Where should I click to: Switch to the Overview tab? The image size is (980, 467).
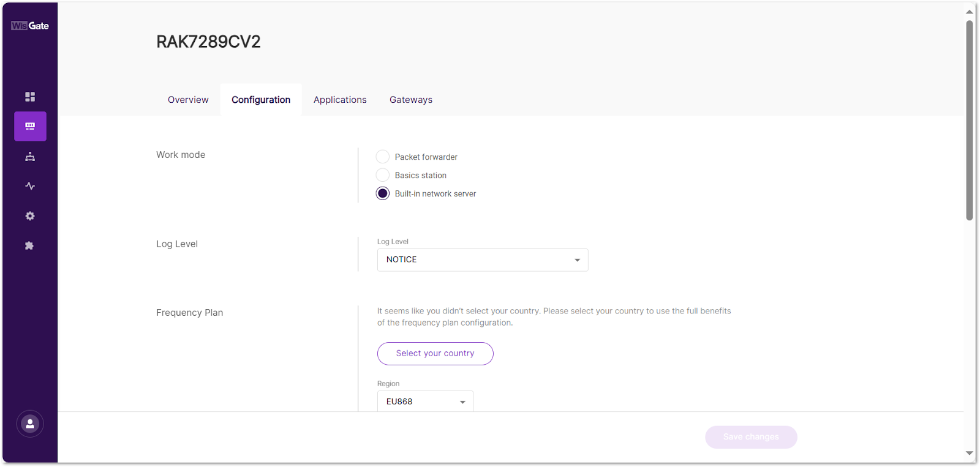188,99
